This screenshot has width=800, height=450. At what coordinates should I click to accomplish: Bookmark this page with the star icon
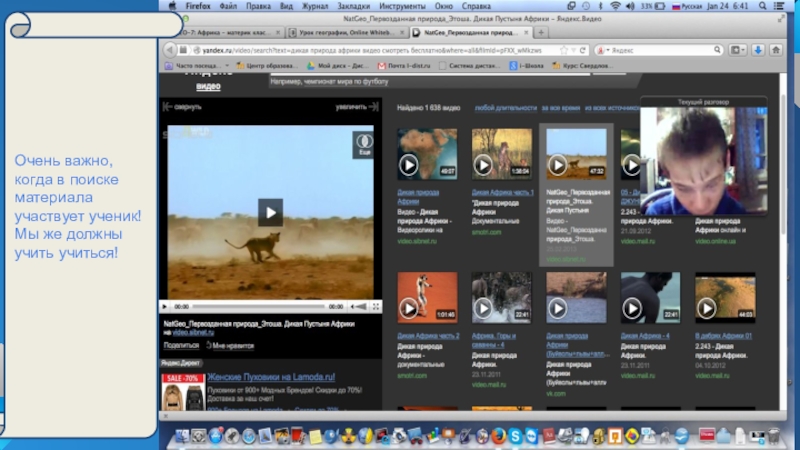coord(564,50)
